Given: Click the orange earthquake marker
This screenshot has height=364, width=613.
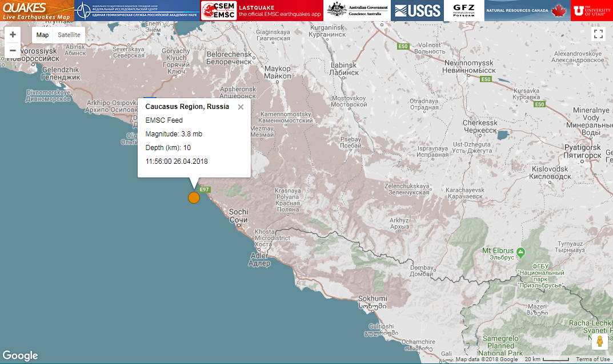Looking at the screenshot, I should (x=194, y=197).
